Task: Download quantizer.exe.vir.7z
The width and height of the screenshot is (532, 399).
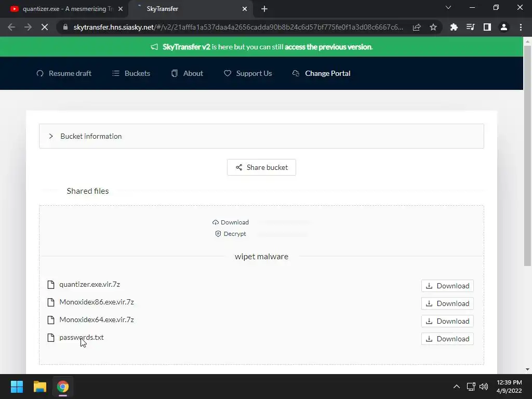Action: [447, 286]
